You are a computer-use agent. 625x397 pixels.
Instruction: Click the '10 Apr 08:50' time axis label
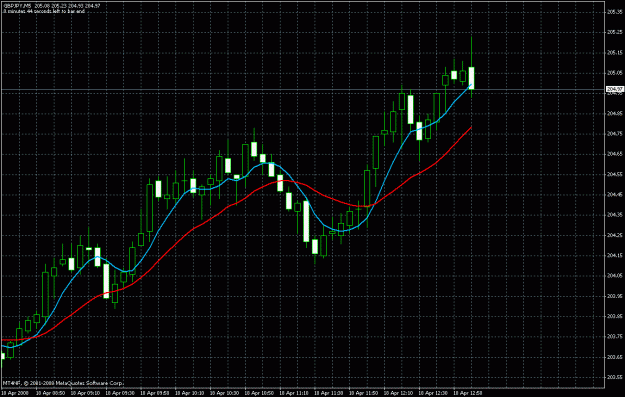pyautogui.click(x=50, y=393)
